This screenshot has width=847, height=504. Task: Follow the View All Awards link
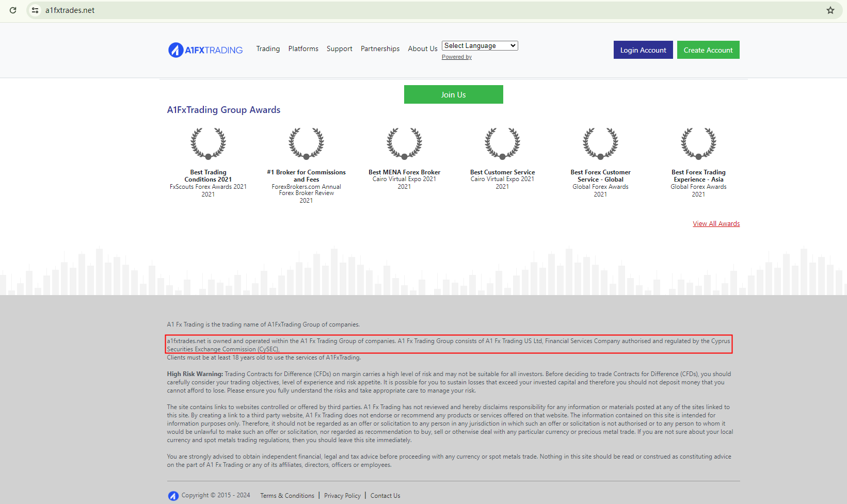tap(716, 224)
